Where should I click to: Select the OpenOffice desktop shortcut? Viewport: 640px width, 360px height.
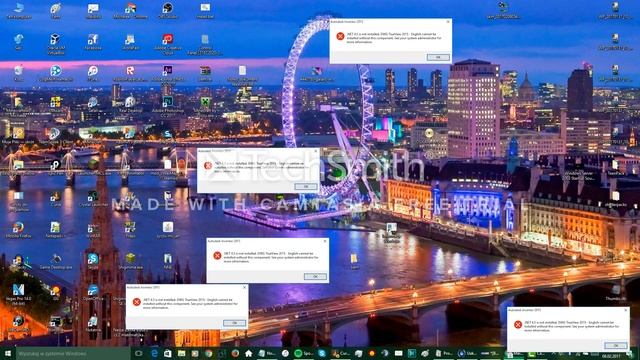(93, 292)
